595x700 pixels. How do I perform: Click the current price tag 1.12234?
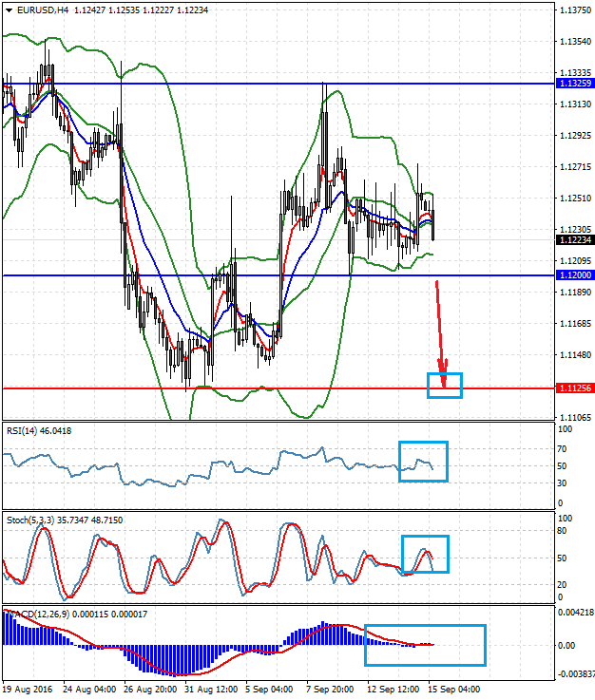(x=573, y=240)
